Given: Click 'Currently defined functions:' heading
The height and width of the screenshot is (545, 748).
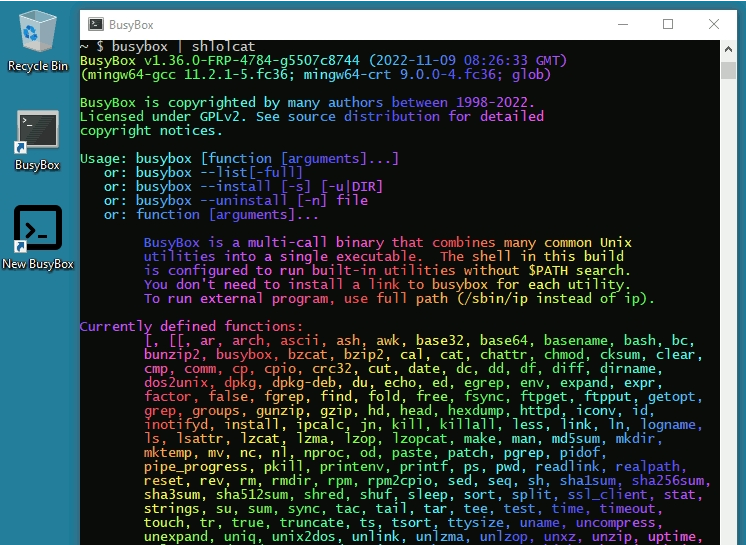Looking at the screenshot, I should click(x=191, y=327).
